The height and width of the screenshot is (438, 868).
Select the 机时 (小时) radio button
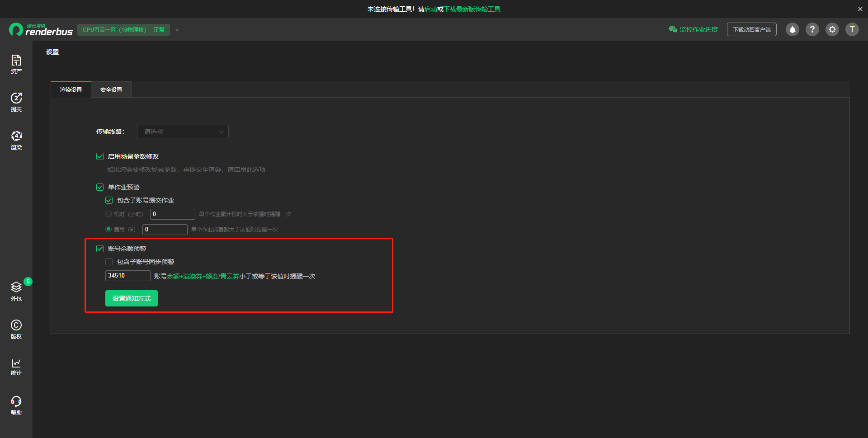(x=108, y=214)
